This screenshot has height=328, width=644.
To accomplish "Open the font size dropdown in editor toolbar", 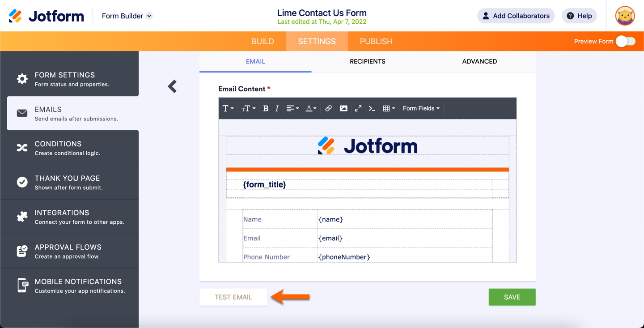I will point(249,108).
